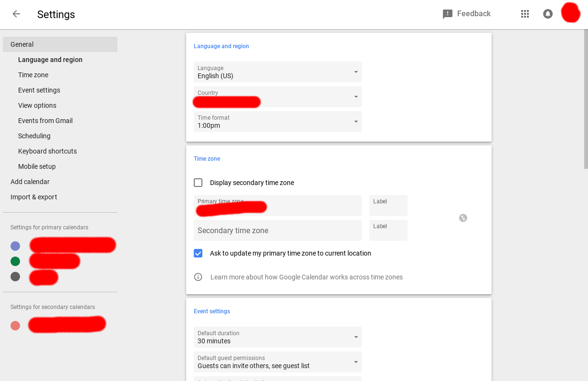Uncheck Ask to update primary time zone
The height and width of the screenshot is (381, 588).
point(198,253)
